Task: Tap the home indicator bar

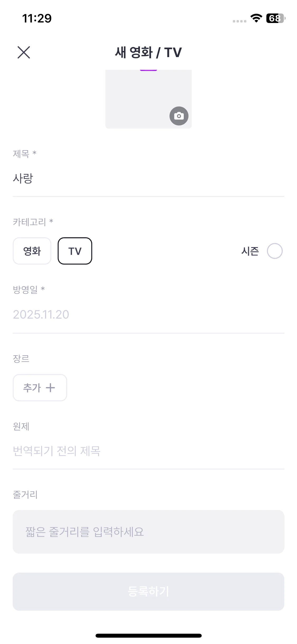Action: (x=148, y=636)
